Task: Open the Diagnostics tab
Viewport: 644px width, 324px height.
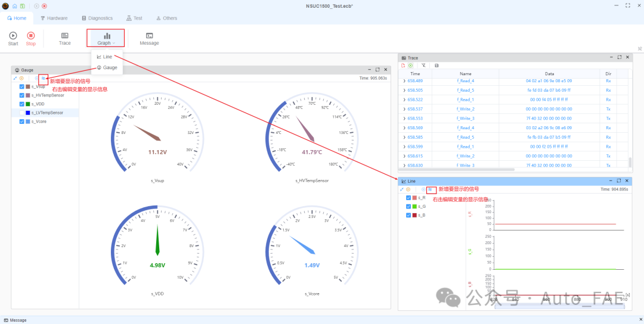Action: pyautogui.click(x=97, y=18)
